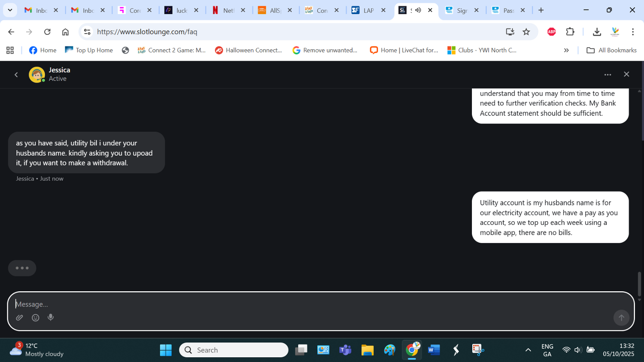Image resolution: width=644 pixels, height=362 pixels.
Task: Attach a file using the paperclip icon
Action: click(x=19, y=318)
